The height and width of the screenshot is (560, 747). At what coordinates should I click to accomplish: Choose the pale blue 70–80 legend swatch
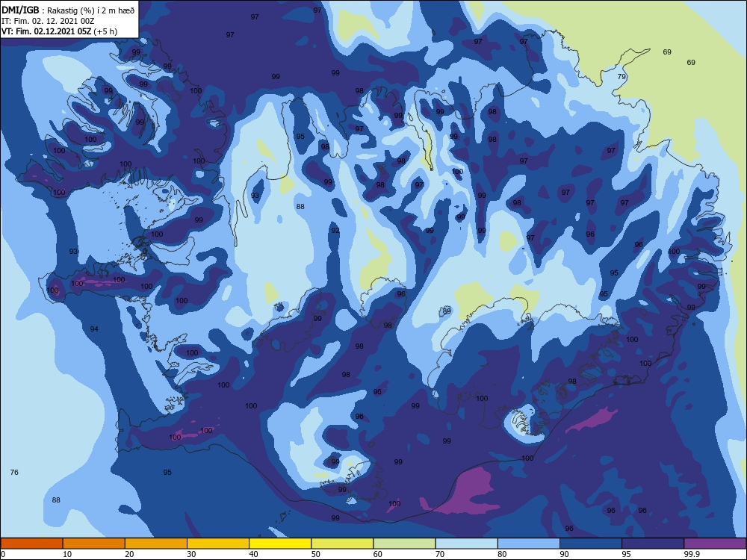(466, 544)
